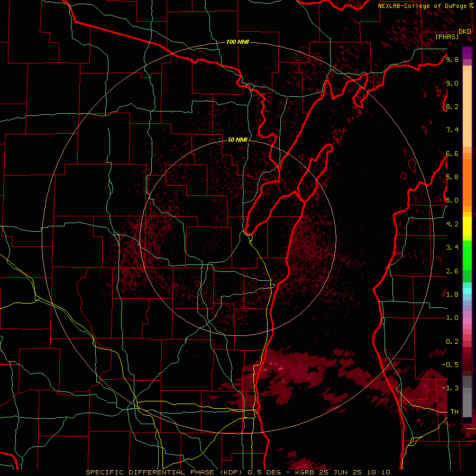
Task: Click the cyan segment of the color bar
Action: pyautogui.click(x=467, y=291)
